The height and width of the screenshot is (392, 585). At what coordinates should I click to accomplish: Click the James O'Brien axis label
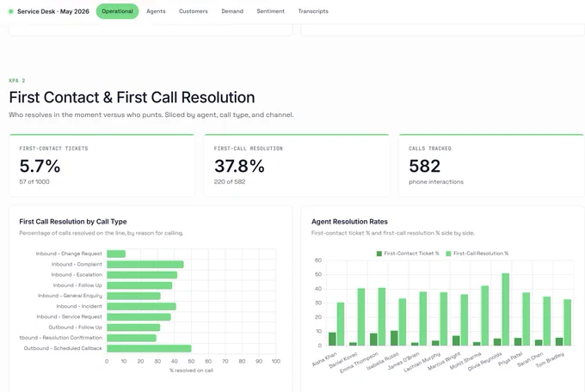[x=403, y=361]
